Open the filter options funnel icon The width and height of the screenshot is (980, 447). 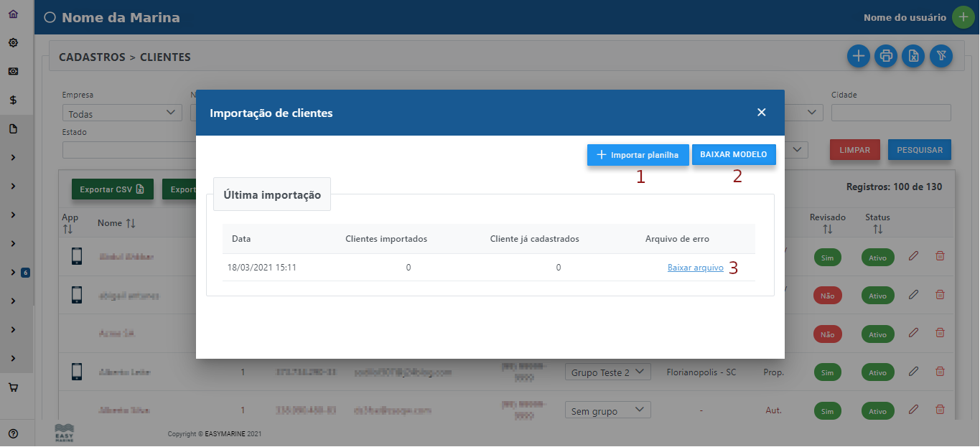click(x=941, y=56)
